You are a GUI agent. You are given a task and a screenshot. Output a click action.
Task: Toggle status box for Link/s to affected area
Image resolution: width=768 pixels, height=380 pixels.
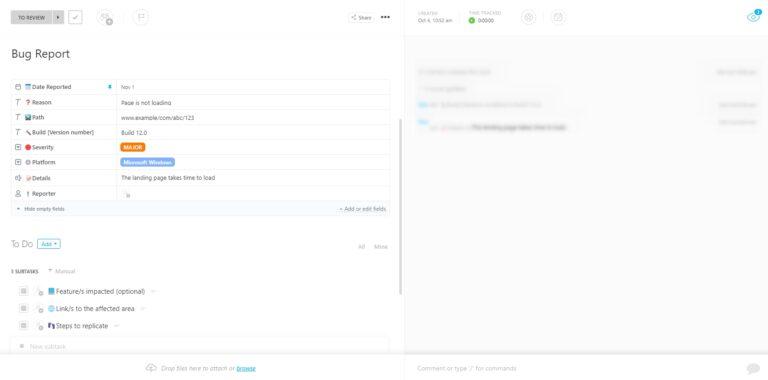coord(24,309)
